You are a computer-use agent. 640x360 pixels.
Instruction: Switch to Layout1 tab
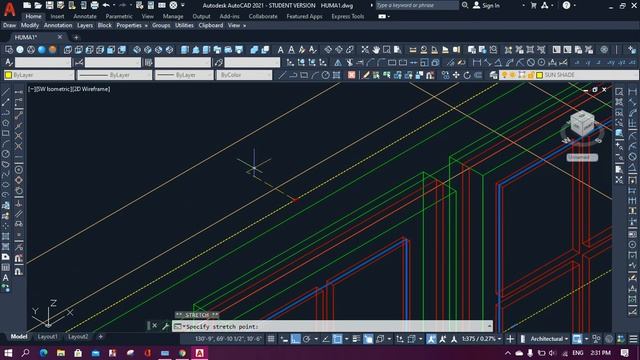pos(47,337)
